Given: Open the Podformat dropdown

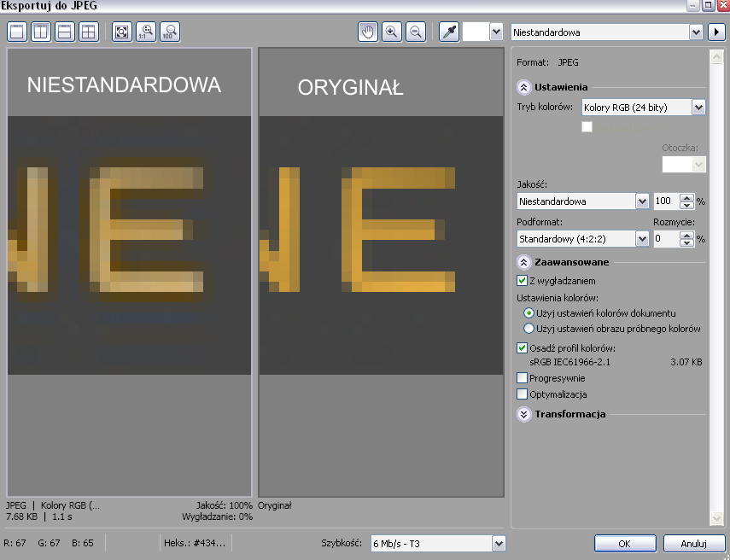Looking at the screenshot, I should 642,240.
